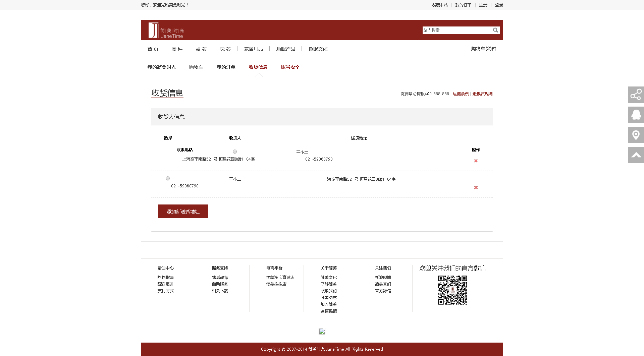Click the location pin sidebar icon
The image size is (644, 356).
click(x=636, y=135)
